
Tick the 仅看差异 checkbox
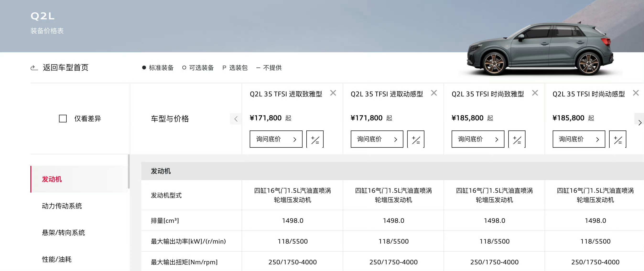coord(63,119)
